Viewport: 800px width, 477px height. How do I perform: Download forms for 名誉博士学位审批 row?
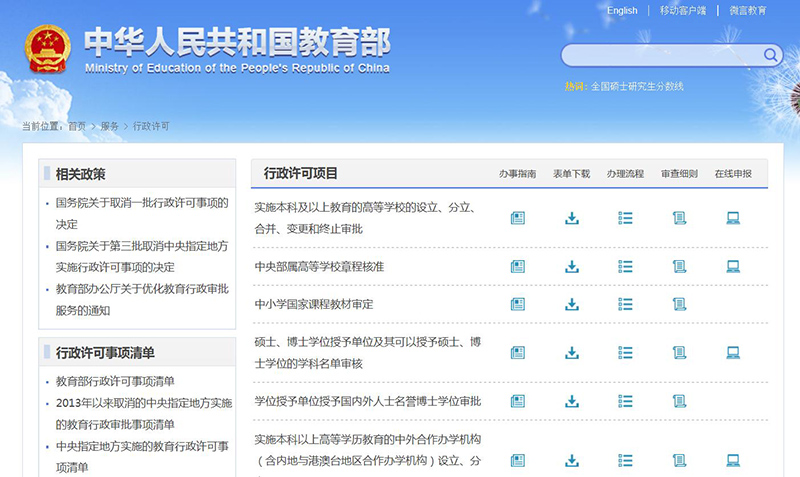(x=572, y=401)
